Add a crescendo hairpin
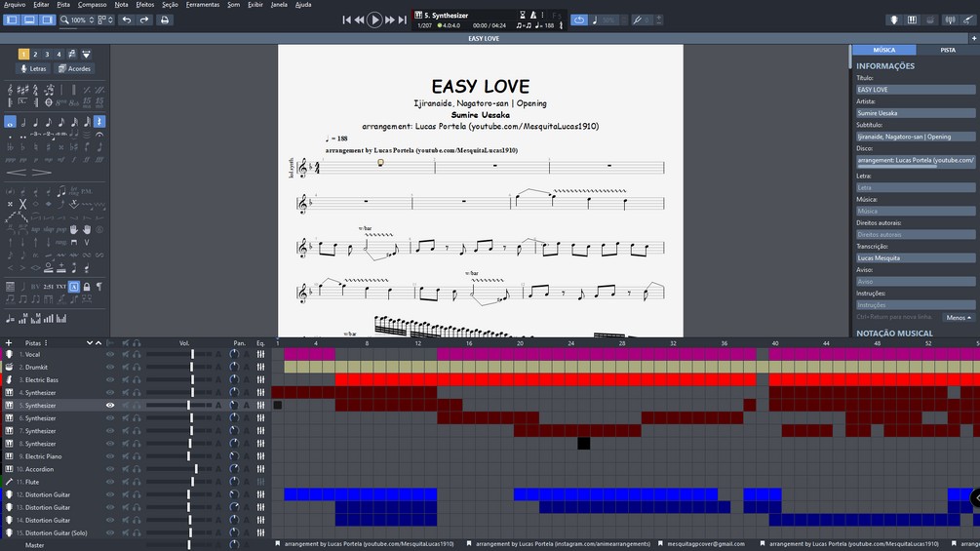Image resolution: width=980 pixels, height=551 pixels. pyautogui.click(x=17, y=173)
